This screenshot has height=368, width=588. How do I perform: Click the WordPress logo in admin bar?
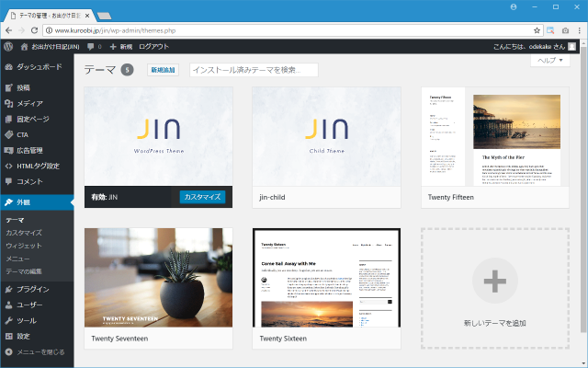point(8,46)
